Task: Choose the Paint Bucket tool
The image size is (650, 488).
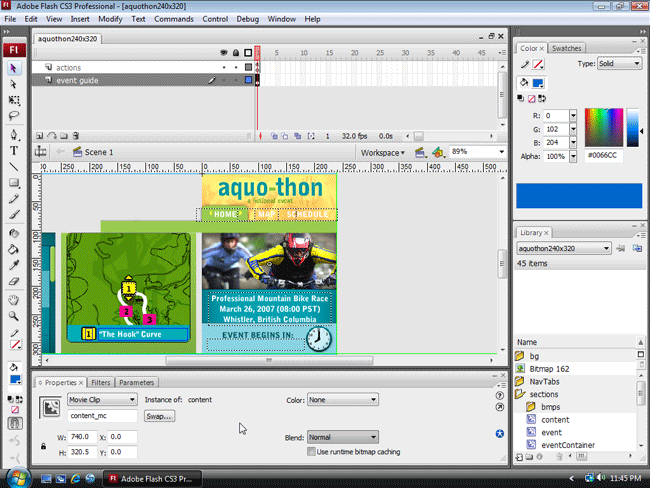Action: tap(14, 249)
